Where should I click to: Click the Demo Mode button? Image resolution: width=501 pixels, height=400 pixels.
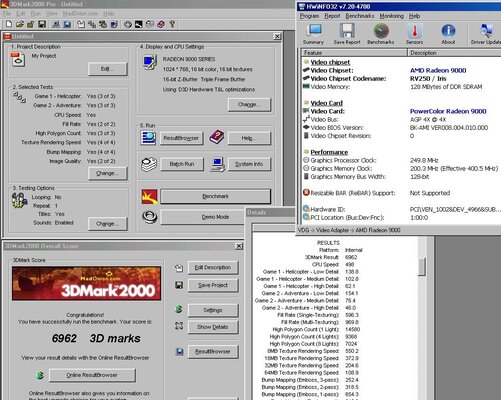[203, 217]
